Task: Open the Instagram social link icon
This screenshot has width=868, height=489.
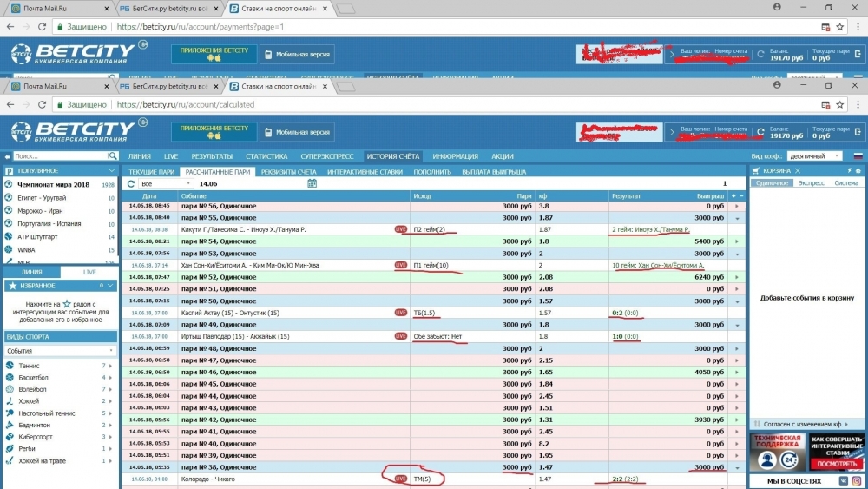Action: (857, 480)
